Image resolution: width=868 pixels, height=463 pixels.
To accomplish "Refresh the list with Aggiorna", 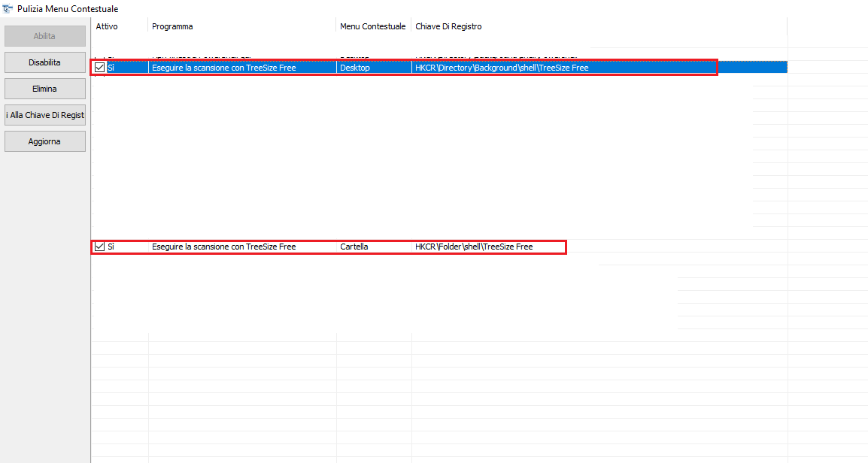I will (45, 141).
